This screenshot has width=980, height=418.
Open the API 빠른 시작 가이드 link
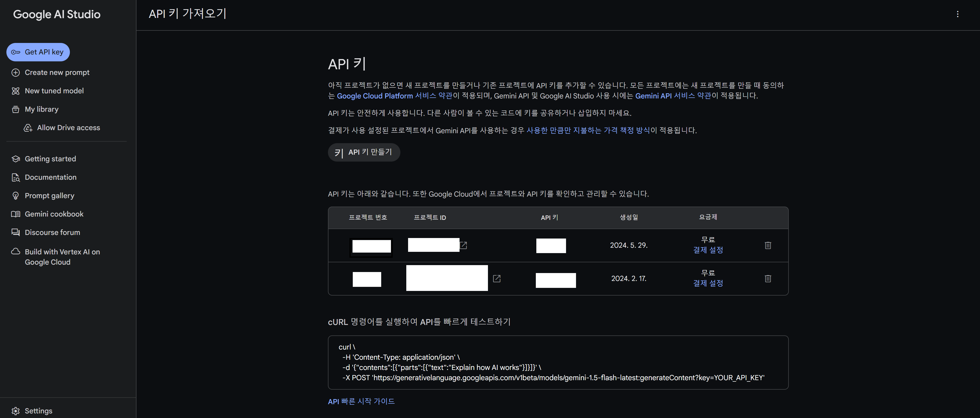tap(361, 401)
